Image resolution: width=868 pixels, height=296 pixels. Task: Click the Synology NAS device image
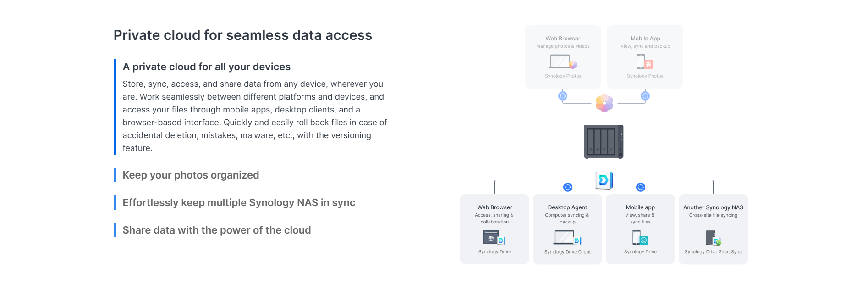coord(604,141)
